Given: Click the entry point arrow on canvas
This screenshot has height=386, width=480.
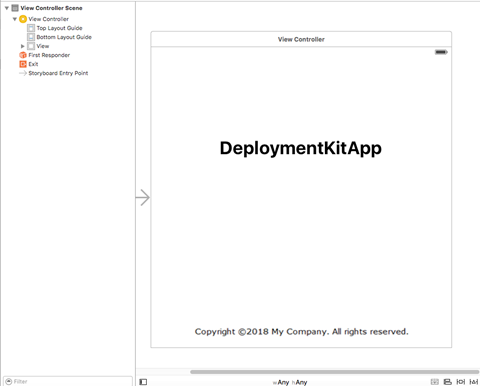Looking at the screenshot, I should click(143, 197).
